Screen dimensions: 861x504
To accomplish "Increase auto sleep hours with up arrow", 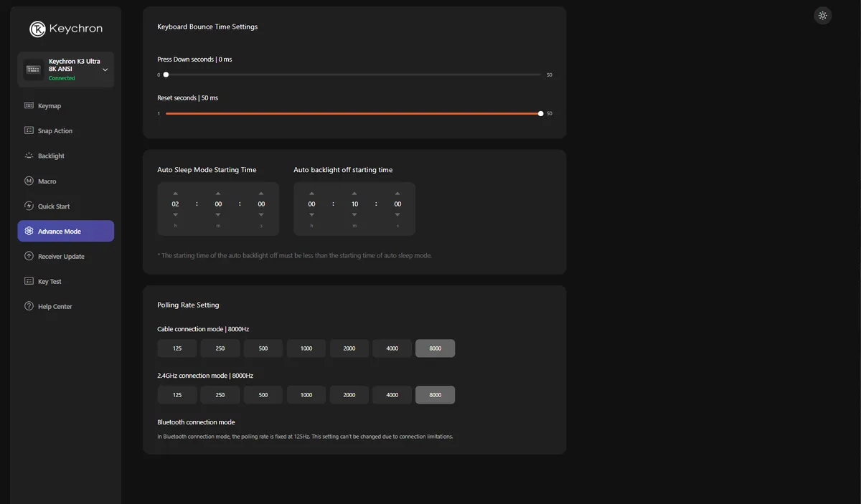I will pyautogui.click(x=175, y=194).
